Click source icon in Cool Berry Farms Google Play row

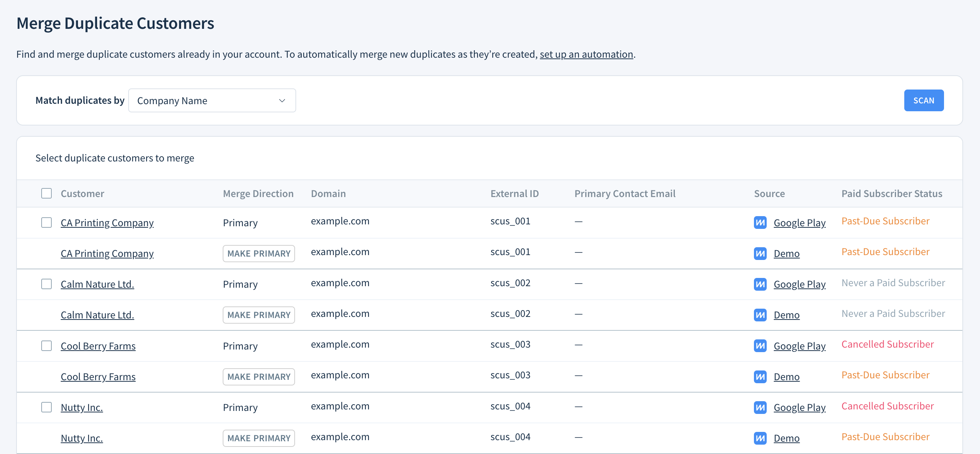click(x=760, y=346)
